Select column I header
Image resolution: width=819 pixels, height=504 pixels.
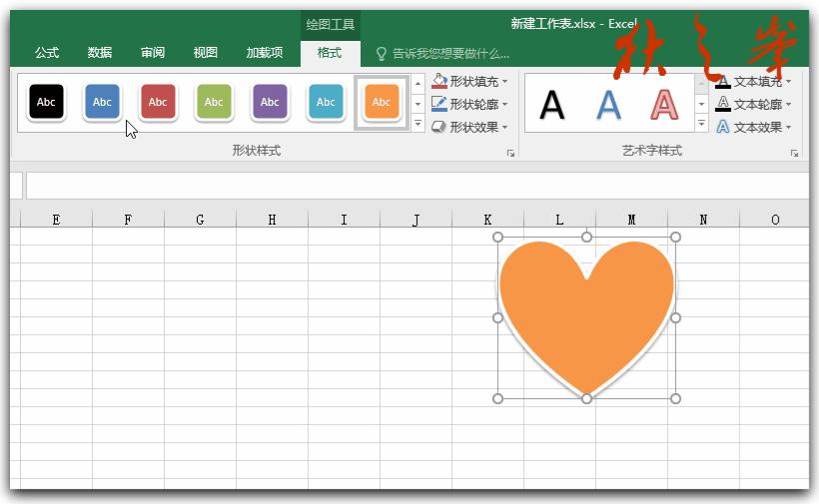344,220
